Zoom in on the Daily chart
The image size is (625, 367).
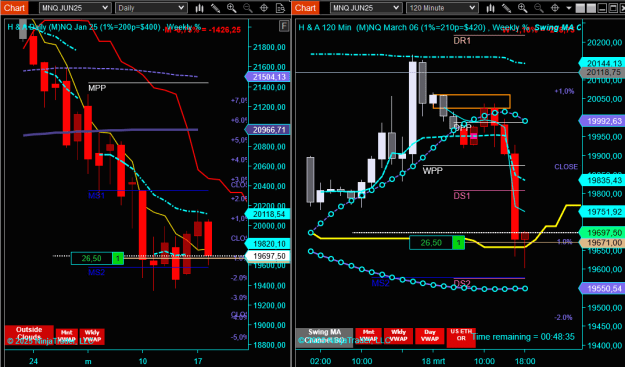tap(232, 8)
